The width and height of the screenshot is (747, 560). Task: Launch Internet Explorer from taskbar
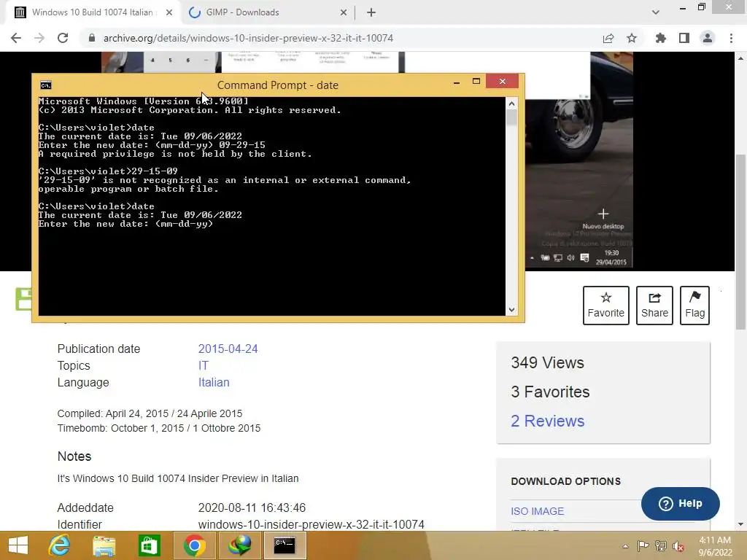[59, 545]
